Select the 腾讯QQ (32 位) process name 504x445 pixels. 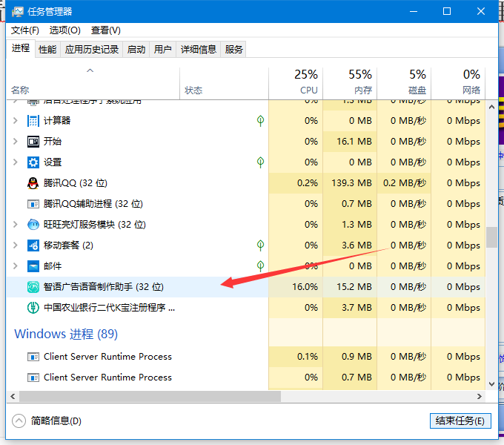click(76, 183)
